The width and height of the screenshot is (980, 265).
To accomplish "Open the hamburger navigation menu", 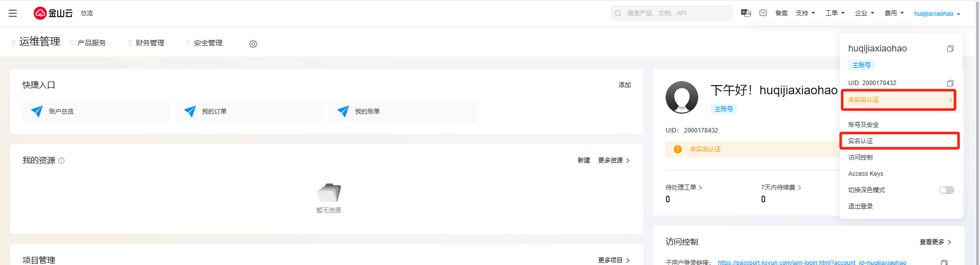I will (x=13, y=13).
